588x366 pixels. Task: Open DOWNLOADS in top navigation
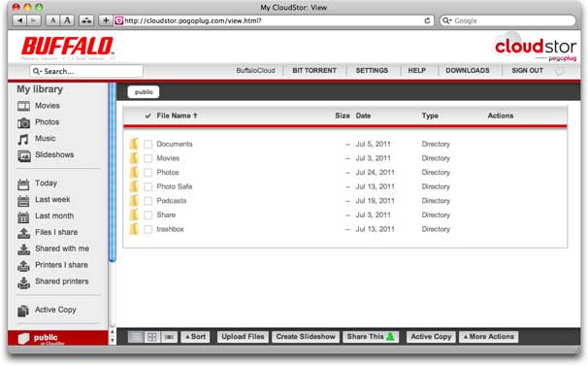coord(468,71)
